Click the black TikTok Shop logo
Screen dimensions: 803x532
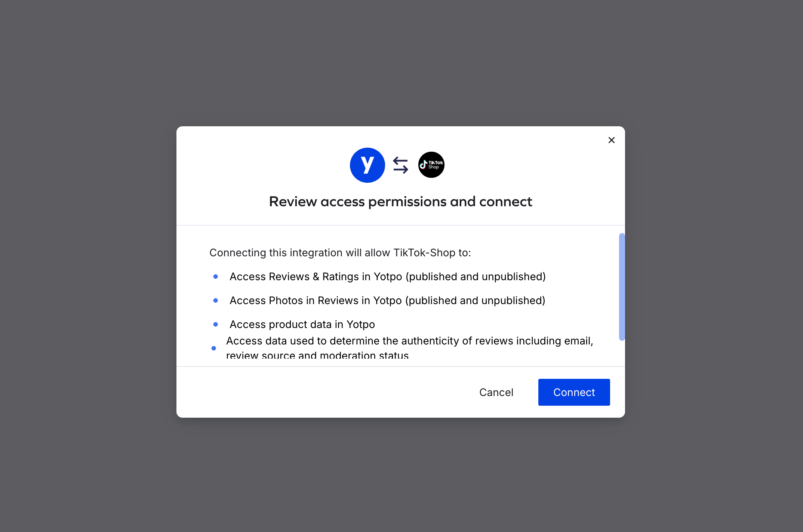click(431, 165)
